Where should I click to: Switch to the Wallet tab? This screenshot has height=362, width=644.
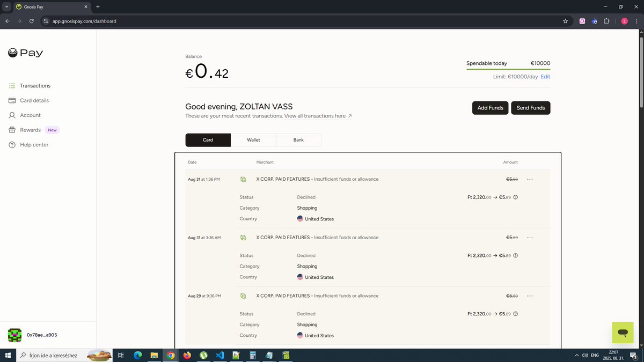[253, 140]
